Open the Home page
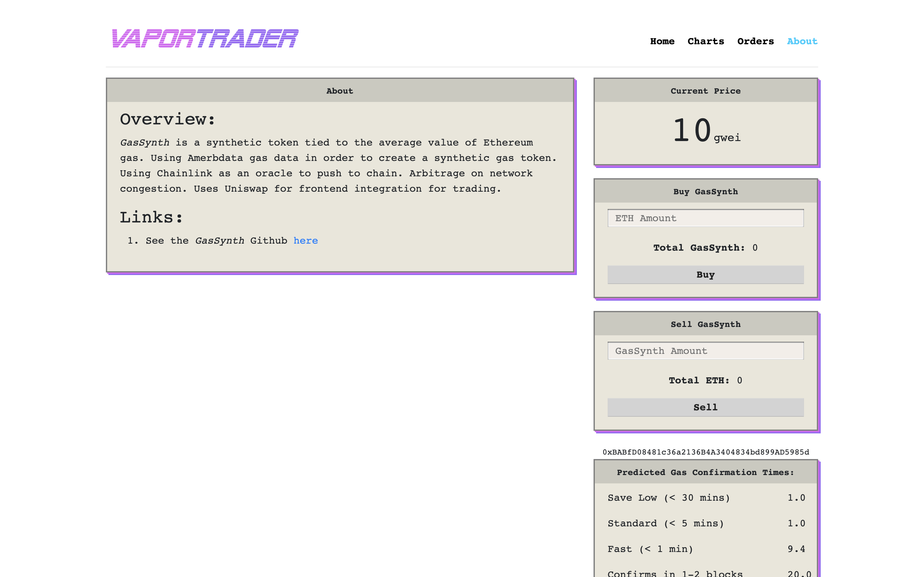 [662, 41]
